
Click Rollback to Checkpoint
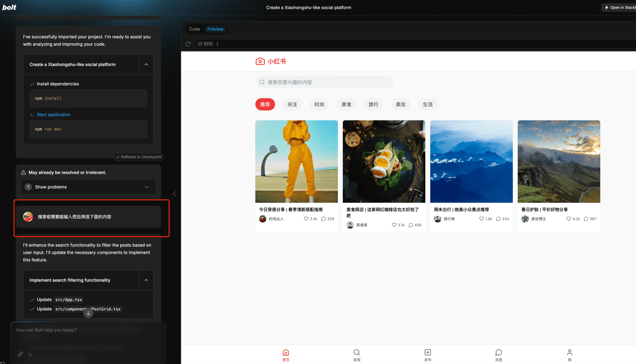[x=139, y=157]
